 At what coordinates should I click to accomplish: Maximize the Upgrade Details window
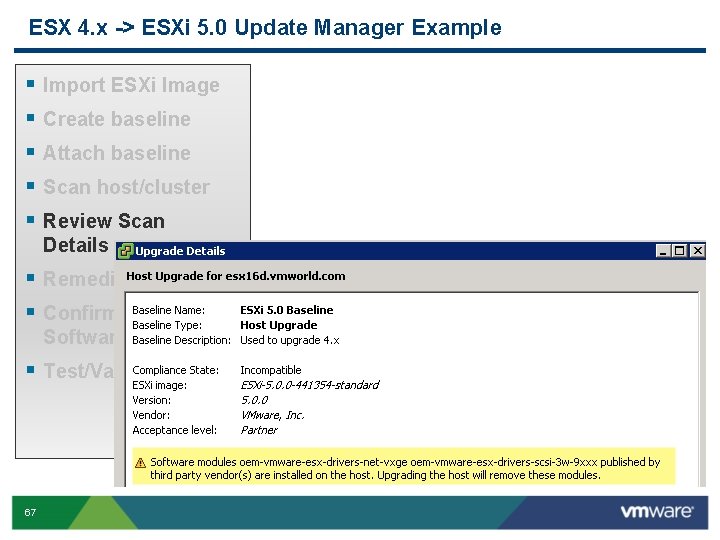pyautogui.click(x=680, y=251)
